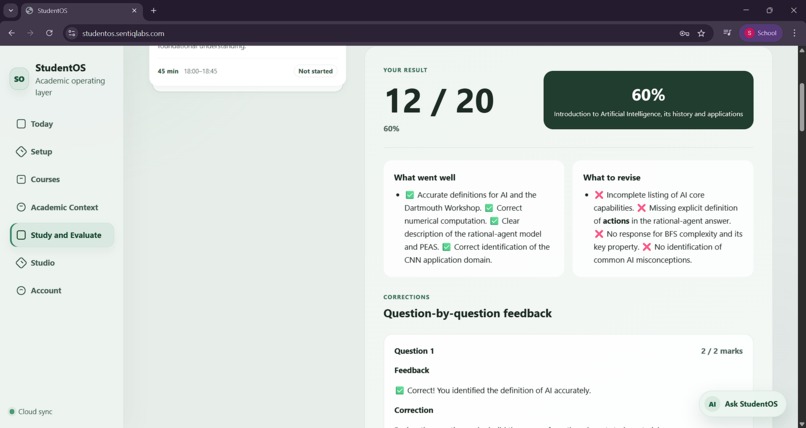Click the Cloud sync status dot

(12, 412)
